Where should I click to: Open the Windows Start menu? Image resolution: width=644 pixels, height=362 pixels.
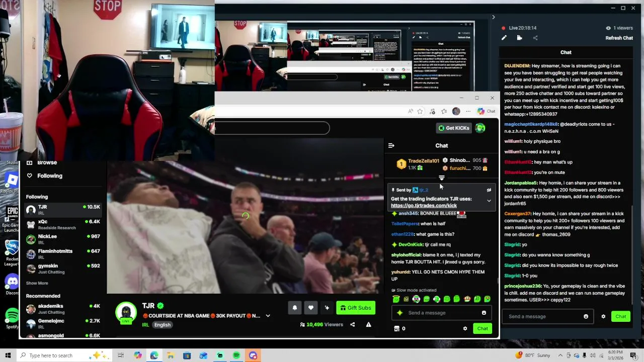pos(8,355)
